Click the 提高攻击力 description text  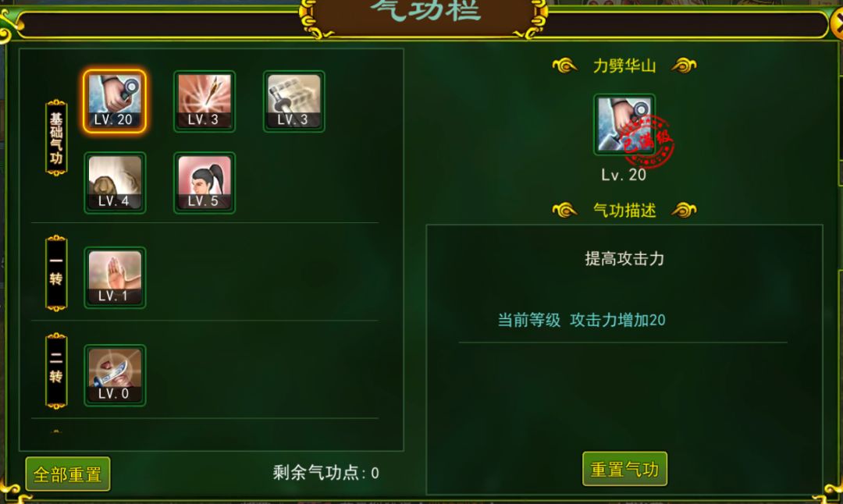pyautogui.click(x=624, y=258)
